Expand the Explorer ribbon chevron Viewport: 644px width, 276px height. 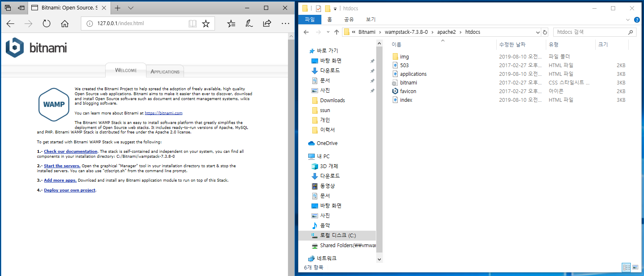coord(627,19)
